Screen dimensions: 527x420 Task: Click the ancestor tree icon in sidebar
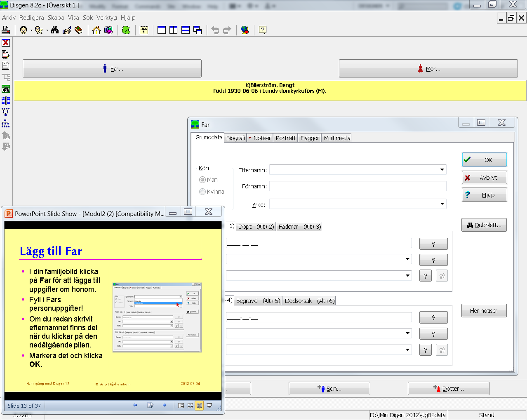pyautogui.click(x=6, y=112)
